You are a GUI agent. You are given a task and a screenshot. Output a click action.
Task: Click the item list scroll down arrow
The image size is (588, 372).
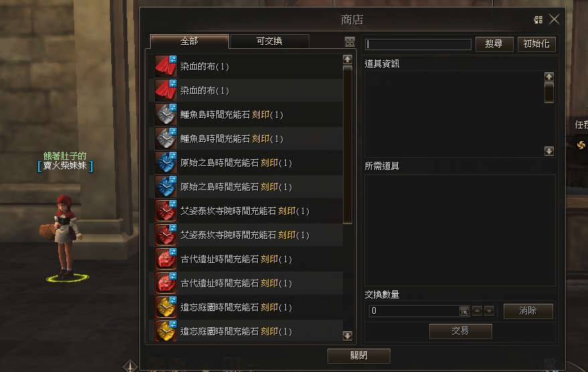pos(348,335)
